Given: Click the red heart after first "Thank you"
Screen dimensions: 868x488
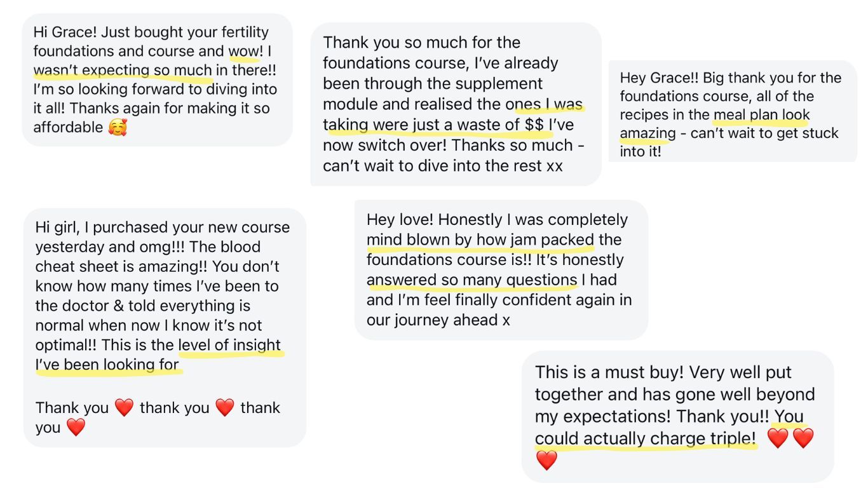Looking at the screenshot, I should point(124,407).
